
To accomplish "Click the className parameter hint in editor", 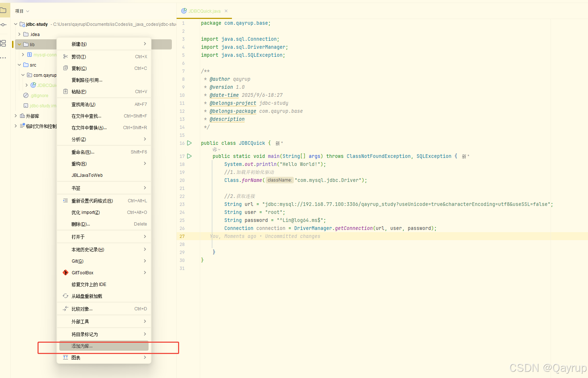I will pyautogui.click(x=279, y=180).
